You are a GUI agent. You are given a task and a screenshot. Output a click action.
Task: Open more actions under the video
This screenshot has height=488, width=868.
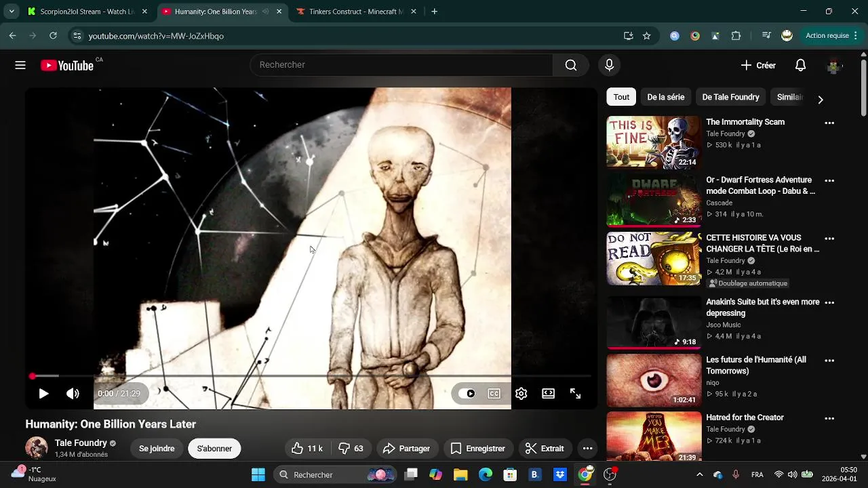point(587,449)
